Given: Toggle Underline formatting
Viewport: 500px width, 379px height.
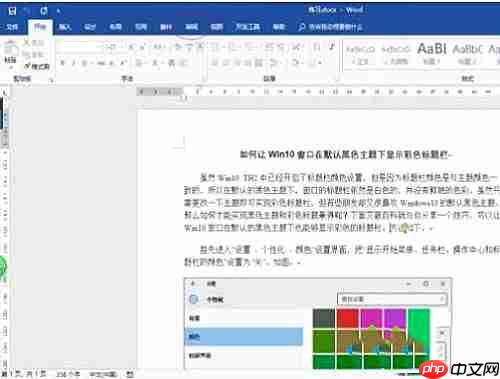Looking at the screenshot, I should 85,63.
